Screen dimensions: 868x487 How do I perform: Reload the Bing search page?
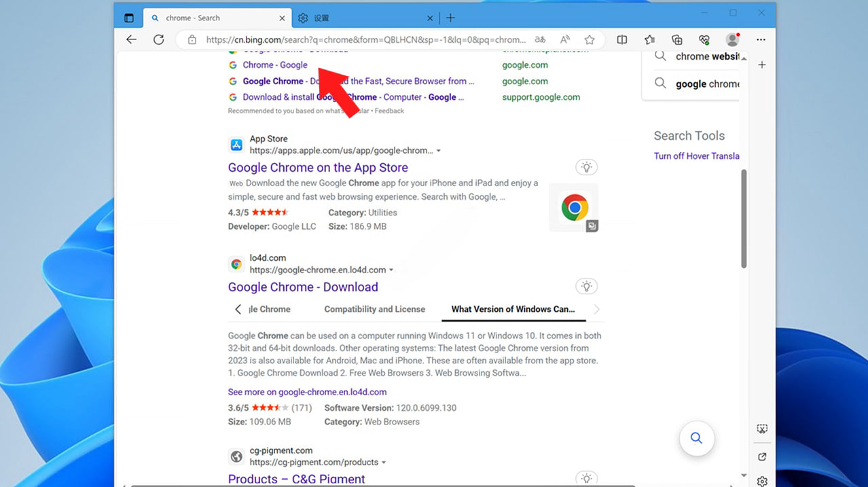coord(158,39)
